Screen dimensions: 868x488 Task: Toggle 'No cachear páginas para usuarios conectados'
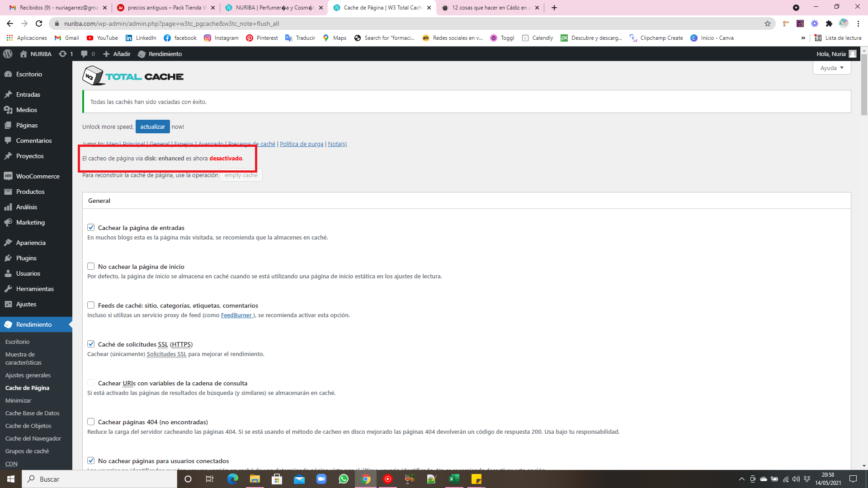91,460
